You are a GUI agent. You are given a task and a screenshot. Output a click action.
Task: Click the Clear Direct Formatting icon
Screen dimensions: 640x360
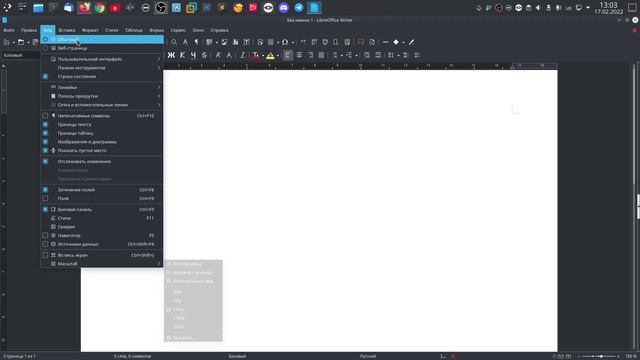click(242, 55)
